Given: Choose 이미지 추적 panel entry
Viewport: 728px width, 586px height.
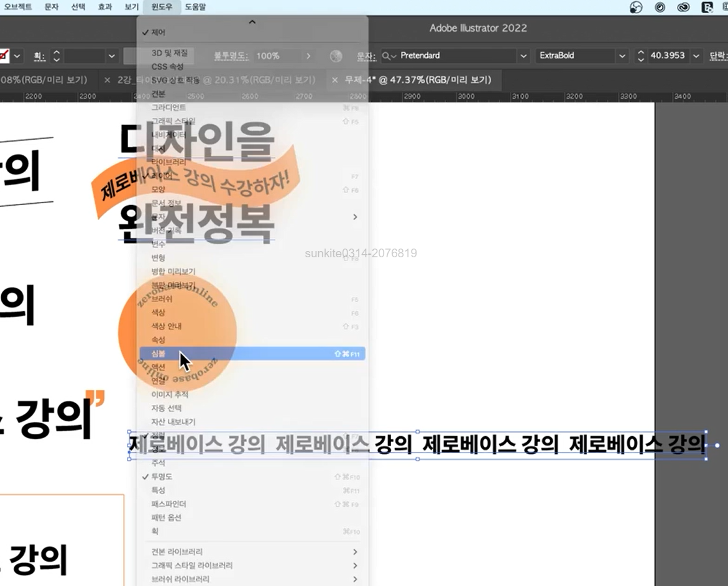Looking at the screenshot, I should point(252,395).
